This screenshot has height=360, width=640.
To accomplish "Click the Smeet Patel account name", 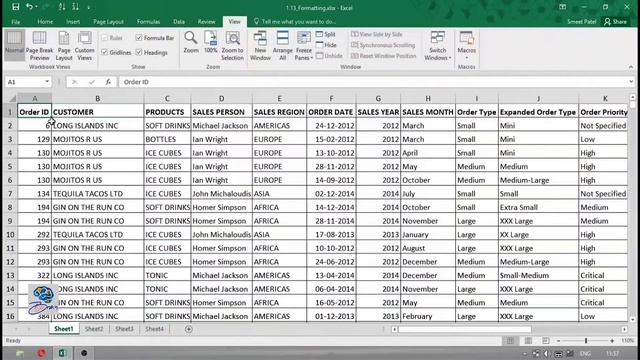I will point(581,22).
